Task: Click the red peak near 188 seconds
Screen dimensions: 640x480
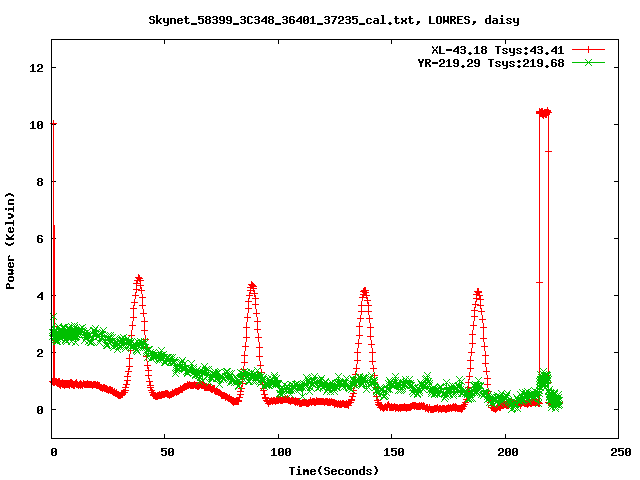Action: (478, 293)
